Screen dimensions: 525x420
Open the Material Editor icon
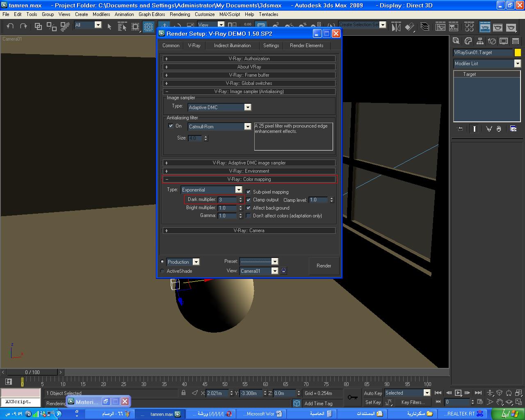click(469, 27)
